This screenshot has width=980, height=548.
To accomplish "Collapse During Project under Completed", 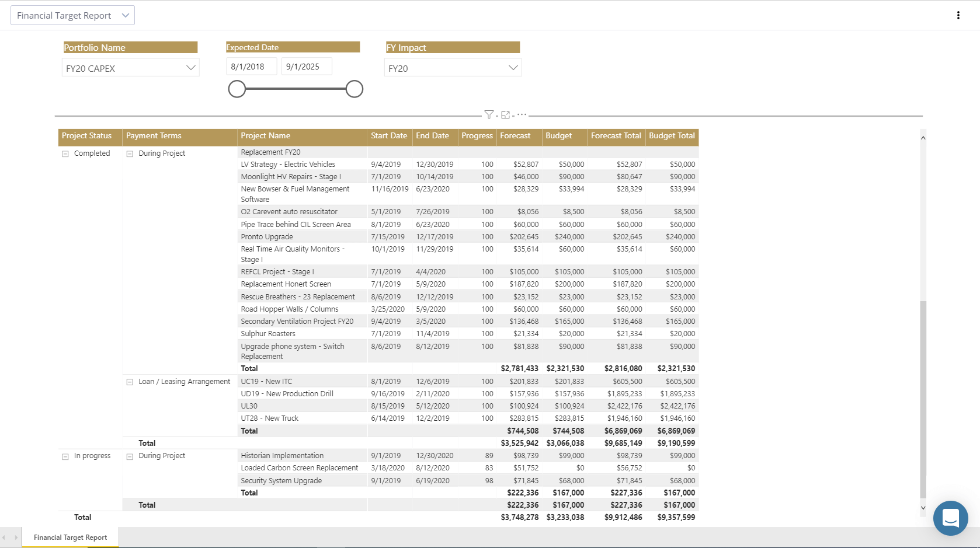I will [x=130, y=154].
